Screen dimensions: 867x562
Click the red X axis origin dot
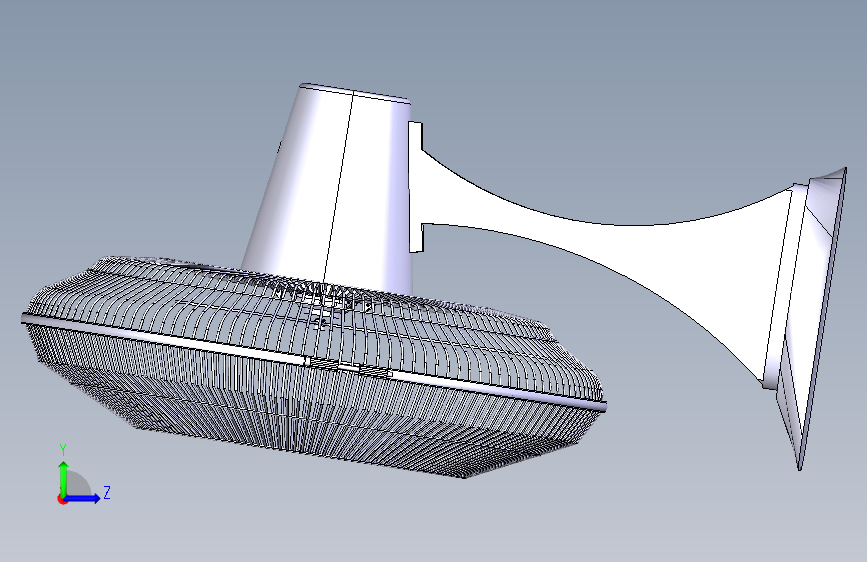point(62,499)
